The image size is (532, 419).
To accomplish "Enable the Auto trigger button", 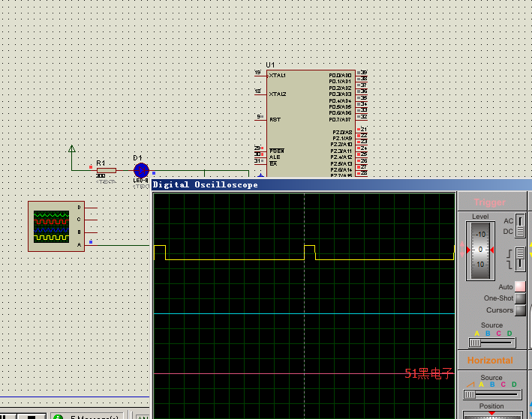I will 520,286.
